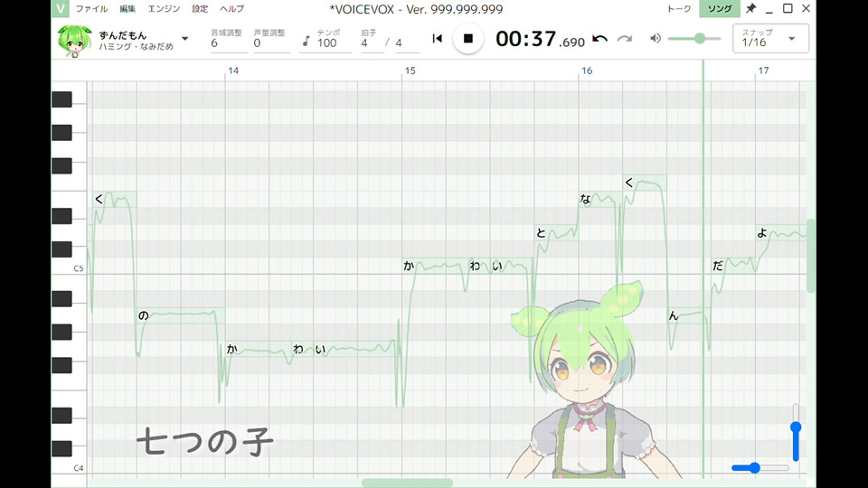Edit the 拍子 denominator field
Screen dimensions: 868x488
coord(407,43)
